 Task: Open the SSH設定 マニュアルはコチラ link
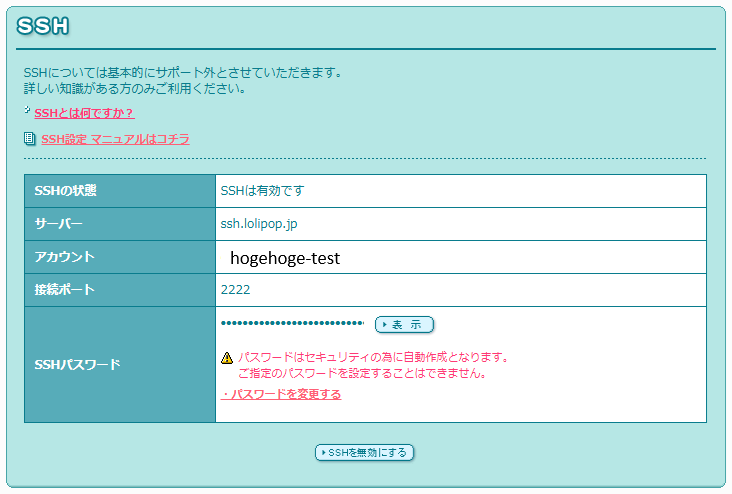coord(115,139)
